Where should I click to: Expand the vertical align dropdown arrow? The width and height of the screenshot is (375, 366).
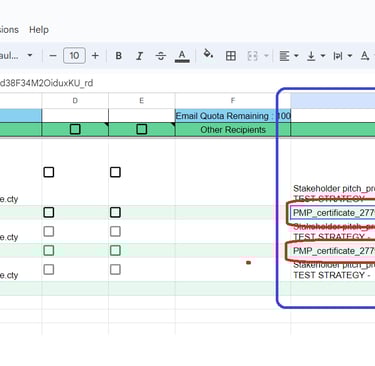pyautogui.click(x=323, y=56)
